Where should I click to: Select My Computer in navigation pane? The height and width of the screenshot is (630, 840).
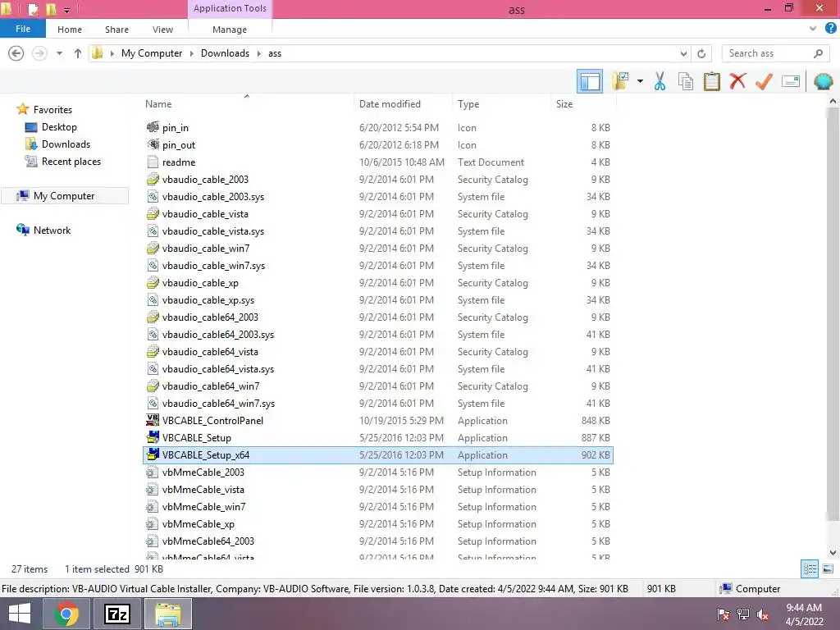point(64,196)
